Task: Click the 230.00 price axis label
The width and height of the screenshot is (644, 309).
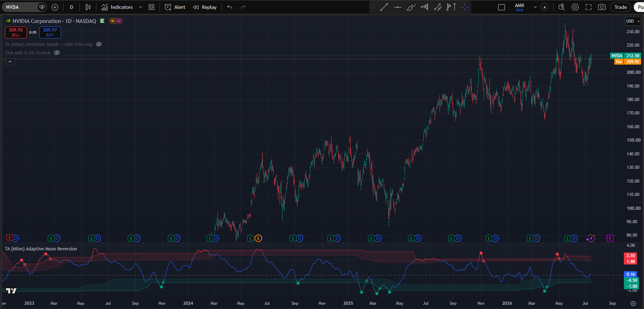Action: click(x=633, y=32)
